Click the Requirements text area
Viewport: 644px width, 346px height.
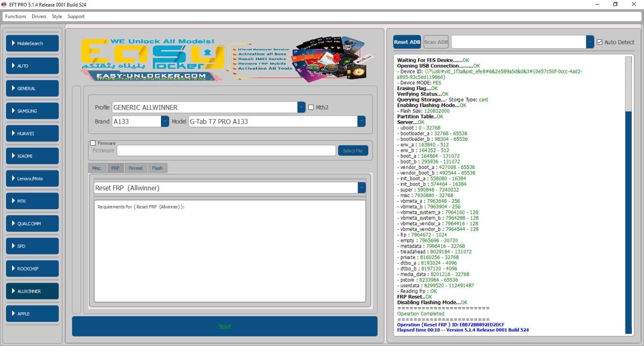230,251
